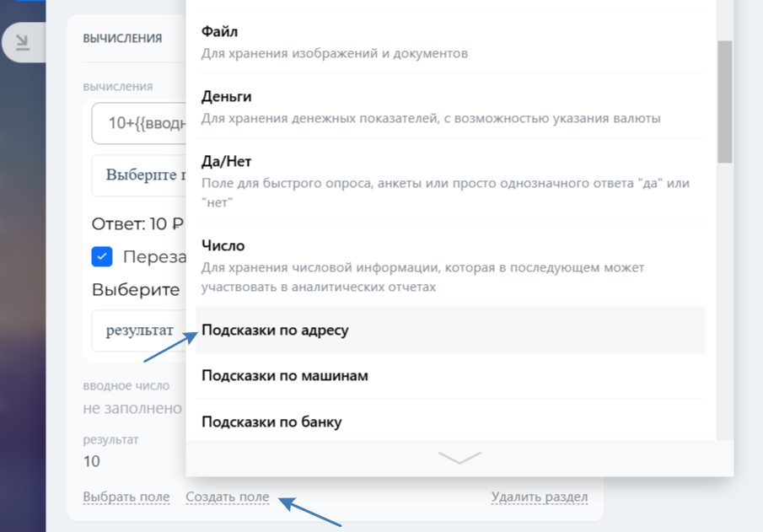Image resolution: width=763 pixels, height=532 pixels.
Task: Toggle the checked recalculation checkbox
Action: [x=102, y=256]
